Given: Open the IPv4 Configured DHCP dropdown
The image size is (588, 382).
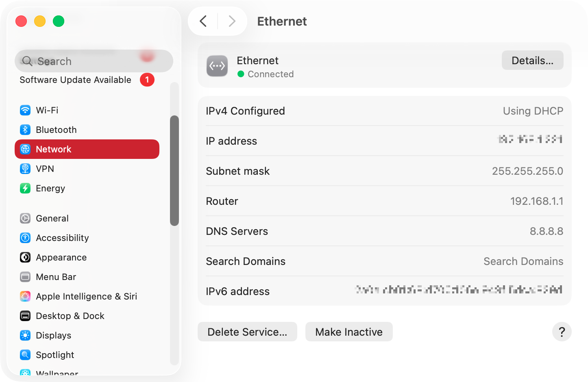Looking at the screenshot, I should [x=533, y=111].
